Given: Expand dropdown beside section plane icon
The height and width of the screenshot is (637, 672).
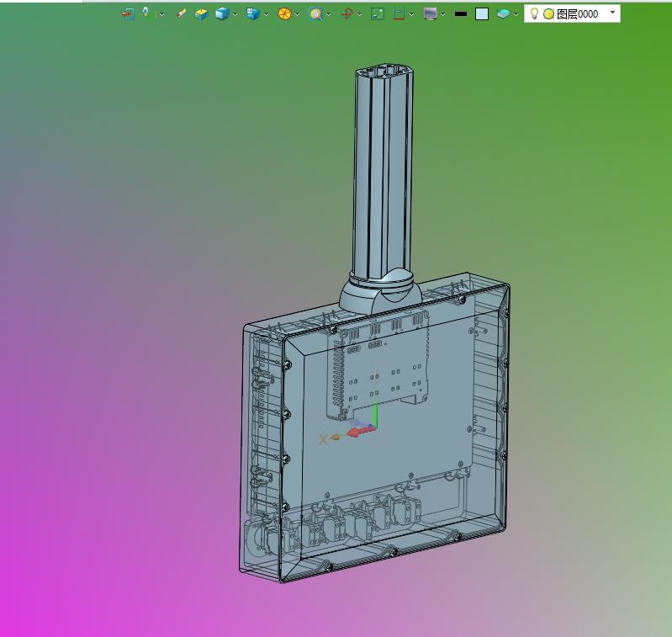Looking at the screenshot, I should [x=412, y=14].
